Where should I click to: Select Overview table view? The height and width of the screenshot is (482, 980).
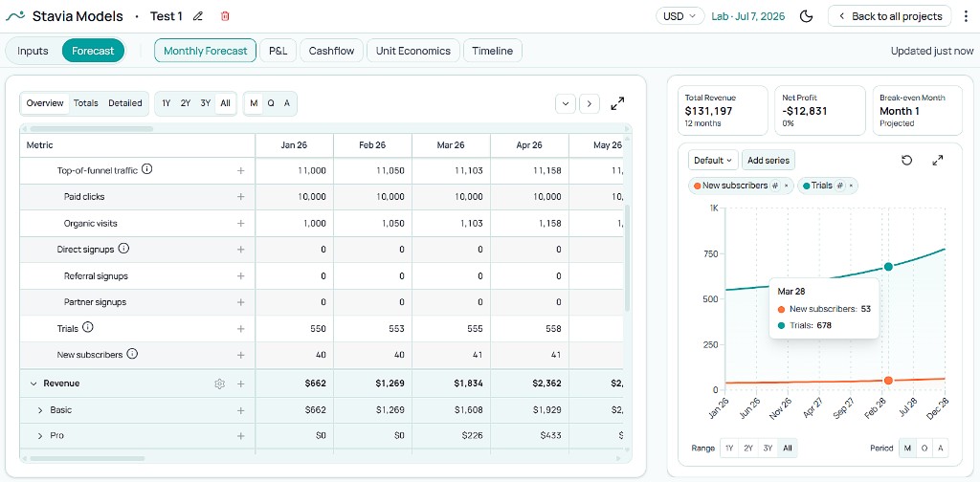pos(45,103)
